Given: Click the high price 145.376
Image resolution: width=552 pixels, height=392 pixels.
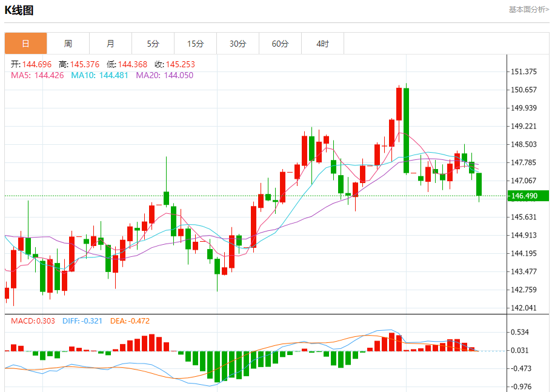Looking at the screenshot, I should pos(84,64).
